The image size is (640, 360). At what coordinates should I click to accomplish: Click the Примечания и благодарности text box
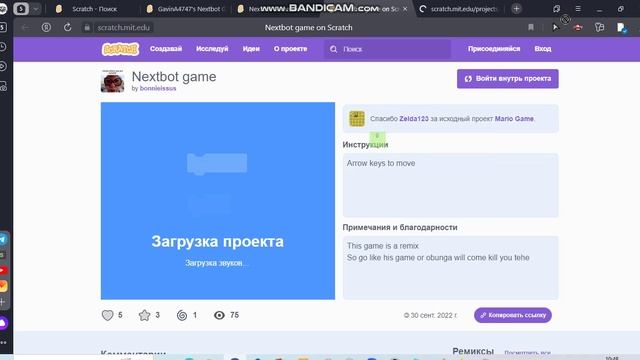[x=450, y=268]
